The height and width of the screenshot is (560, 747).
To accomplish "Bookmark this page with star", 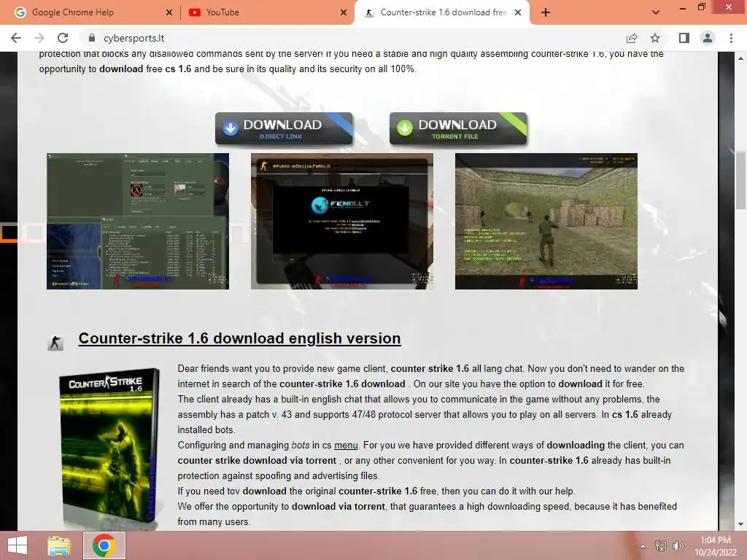I will click(x=655, y=38).
